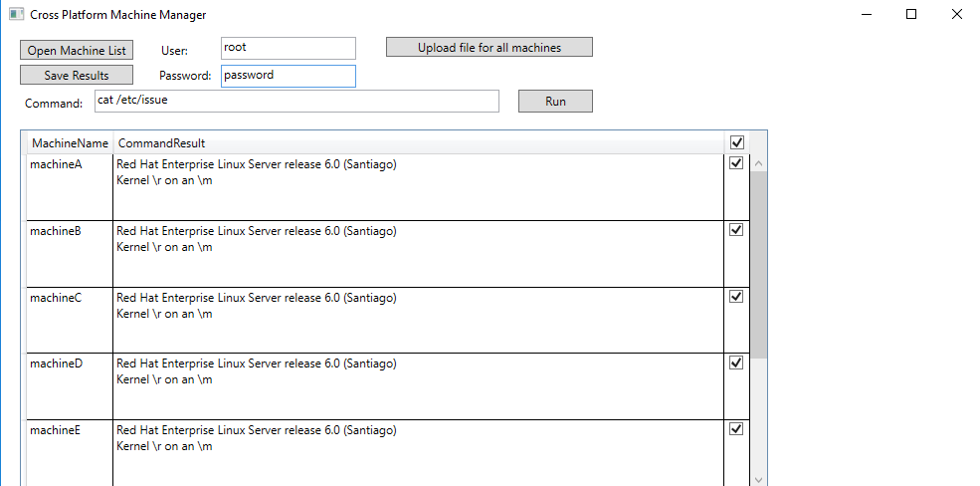Uncheck the machineB checkbox
The width and height of the screenshot is (980, 486).
tap(736, 229)
